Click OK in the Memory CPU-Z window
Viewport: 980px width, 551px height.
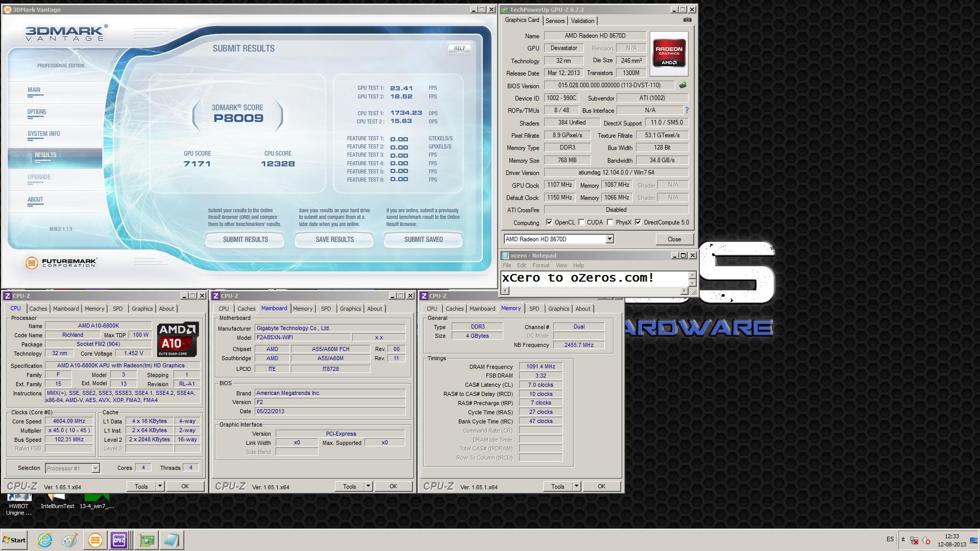[x=601, y=486]
